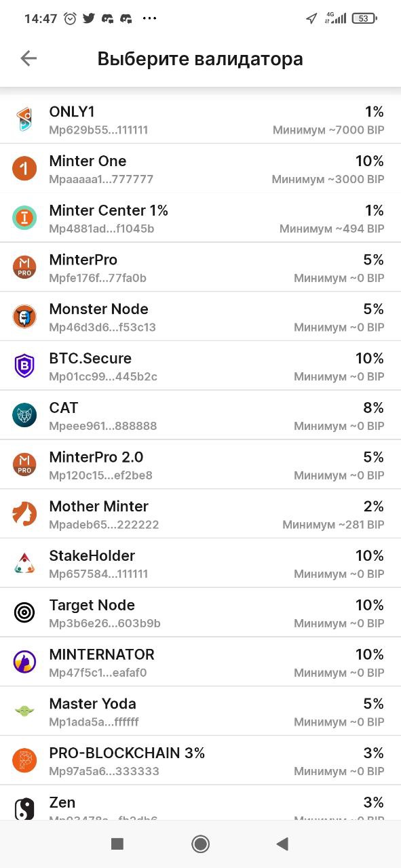
Task: Tap Android recent apps square button
Action: 117,844
